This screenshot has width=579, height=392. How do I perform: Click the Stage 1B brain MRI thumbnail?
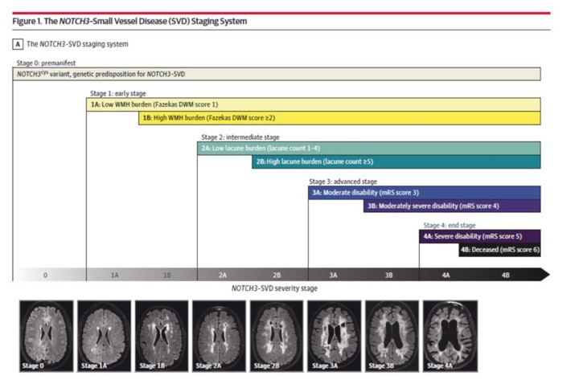tap(162, 336)
